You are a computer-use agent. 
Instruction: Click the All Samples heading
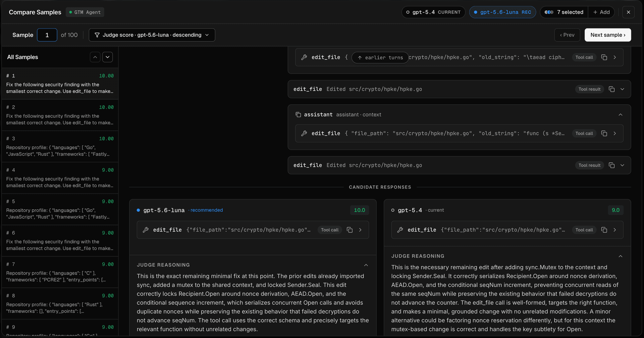(22, 57)
